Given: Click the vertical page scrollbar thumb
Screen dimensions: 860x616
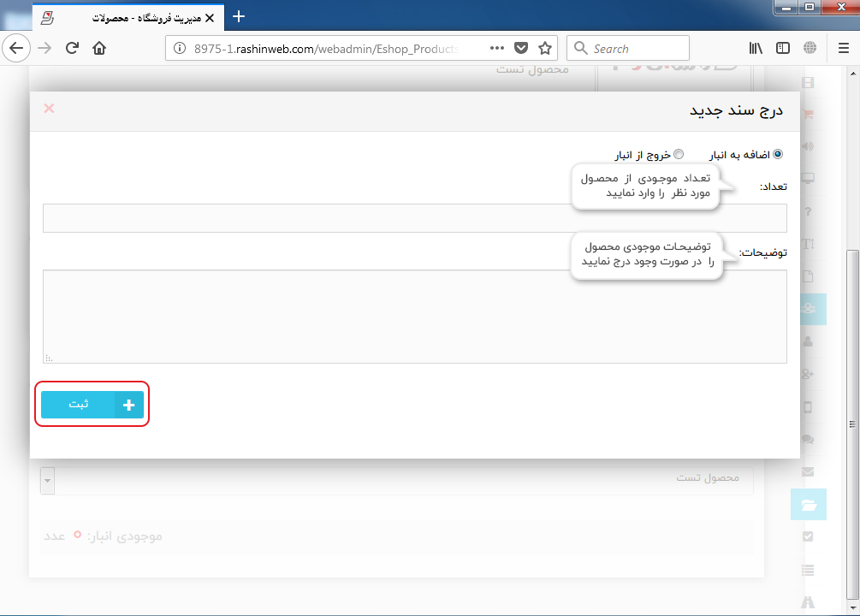Looking at the screenshot, I should pos(852,424).
